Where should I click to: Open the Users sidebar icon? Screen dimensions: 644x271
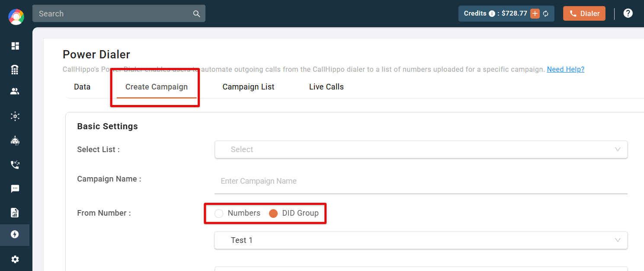click(15, 92)
